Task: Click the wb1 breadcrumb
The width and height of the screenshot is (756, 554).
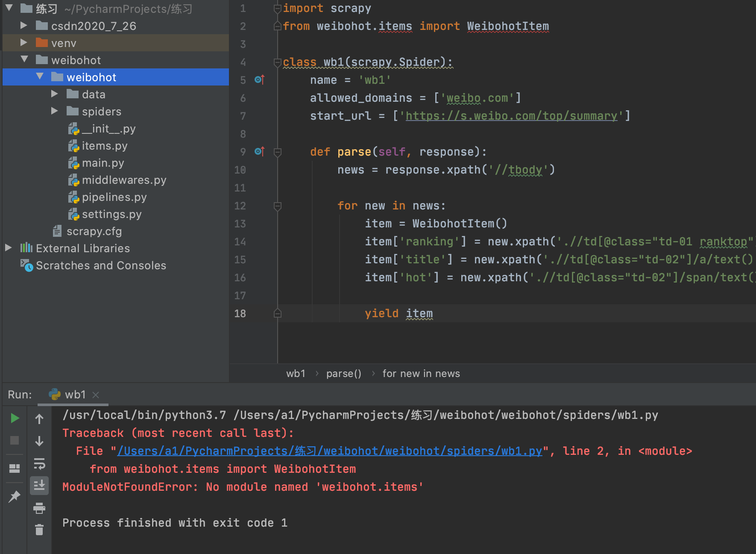Action: [x=296, y=374]
